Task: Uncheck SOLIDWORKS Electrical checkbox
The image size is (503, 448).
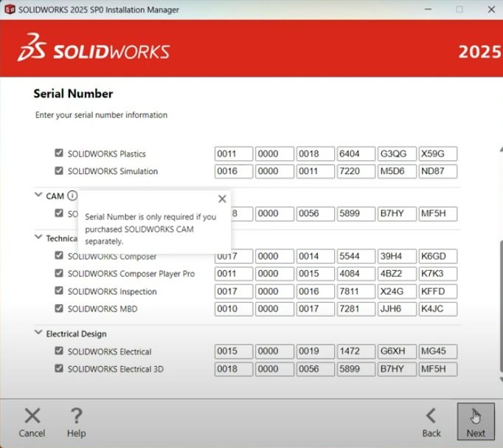Action: click(x=59, y=351)
